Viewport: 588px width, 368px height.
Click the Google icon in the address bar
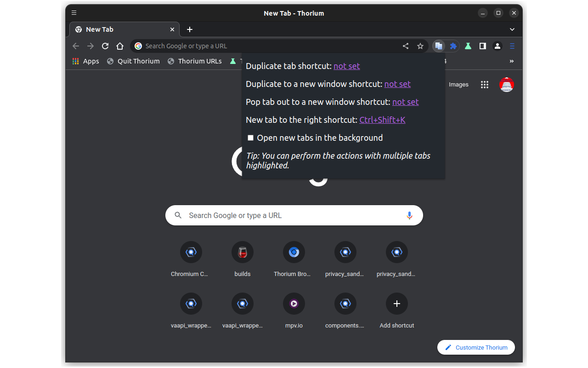(138, 46)
